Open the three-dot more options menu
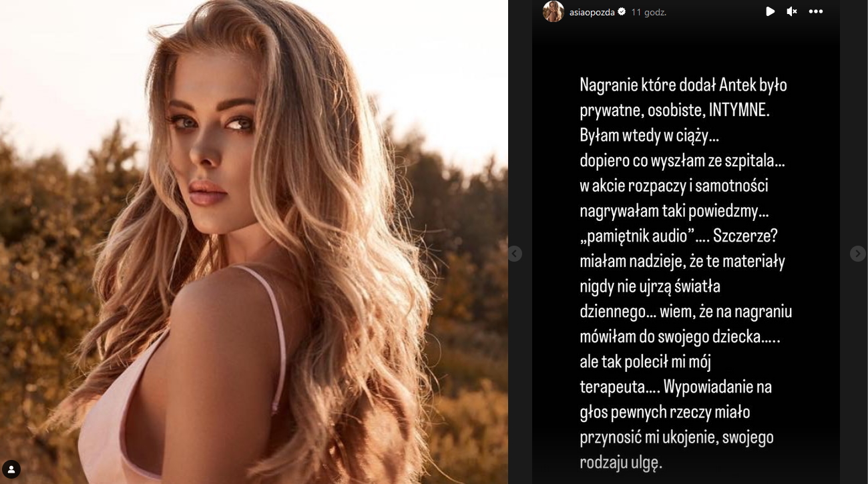The image size is (868, 484). point(815,11)
